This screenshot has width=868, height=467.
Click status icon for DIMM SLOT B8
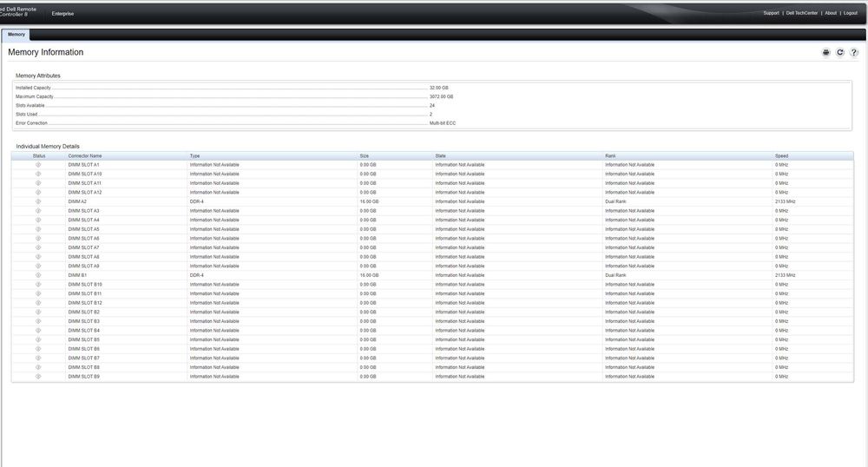click(x=38, y=367)
